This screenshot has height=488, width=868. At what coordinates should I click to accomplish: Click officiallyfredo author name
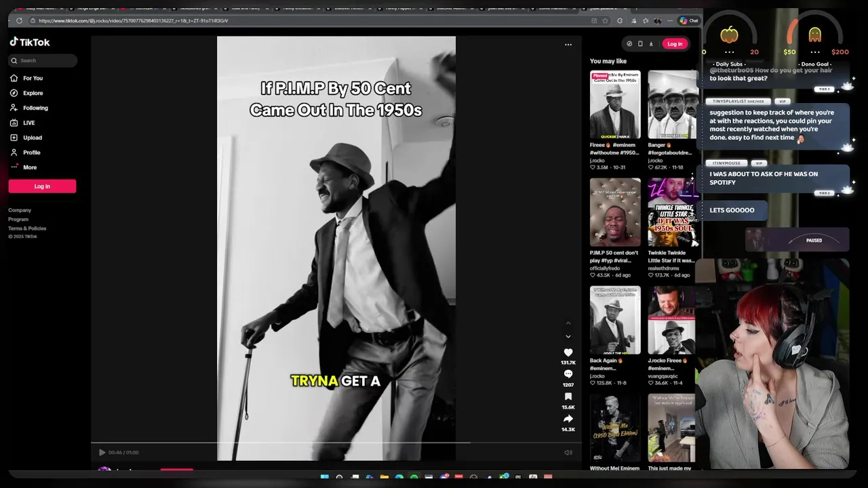tap(607, 268)
